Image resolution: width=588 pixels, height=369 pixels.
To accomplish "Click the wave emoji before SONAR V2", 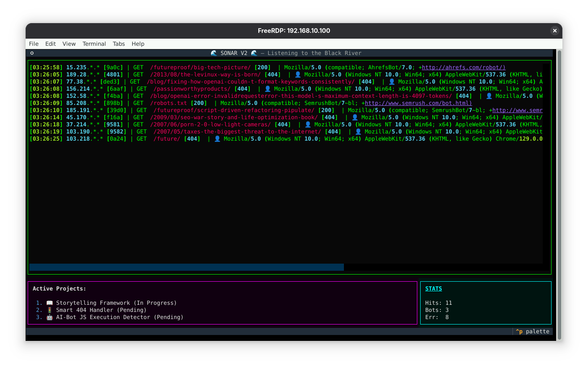I will [x=214, y=53].
